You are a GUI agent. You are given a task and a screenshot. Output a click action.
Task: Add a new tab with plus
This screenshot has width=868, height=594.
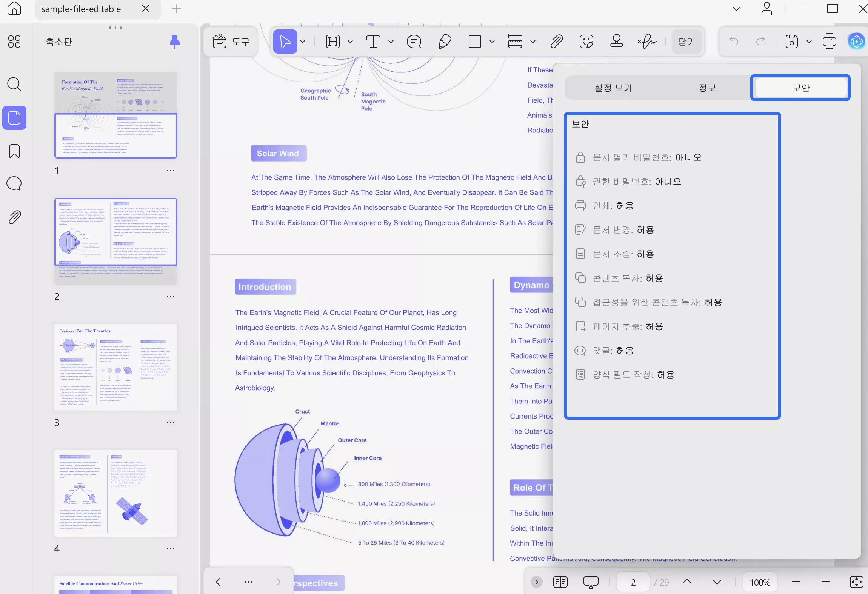click(176, 9)
